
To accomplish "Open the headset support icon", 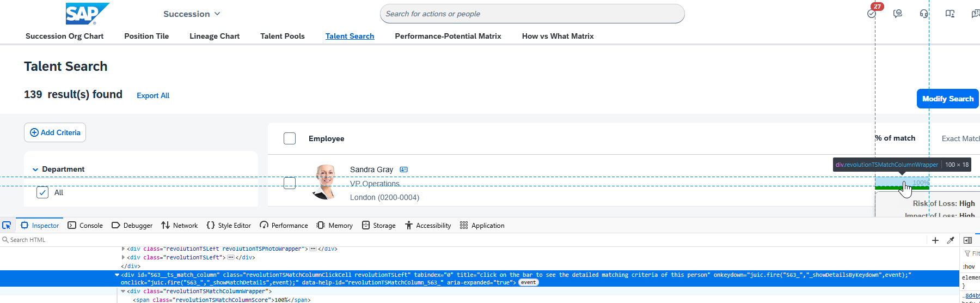I will (x=924, y=14).
